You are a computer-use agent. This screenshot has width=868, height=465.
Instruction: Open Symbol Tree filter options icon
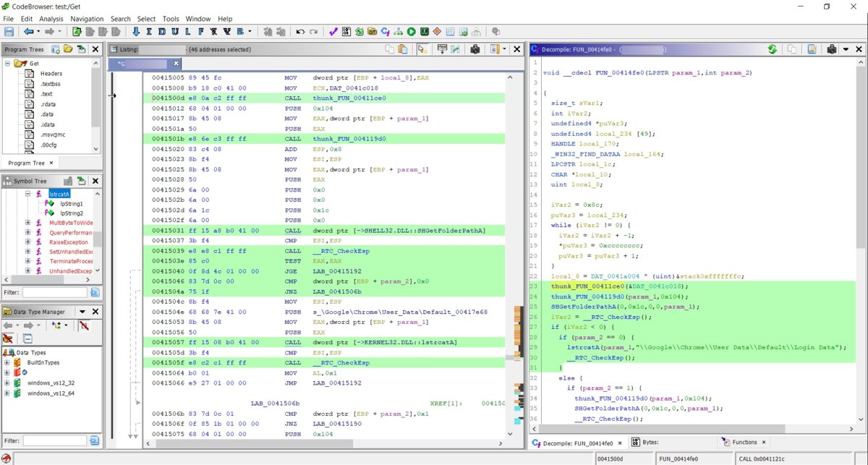(x=95, y=292)
